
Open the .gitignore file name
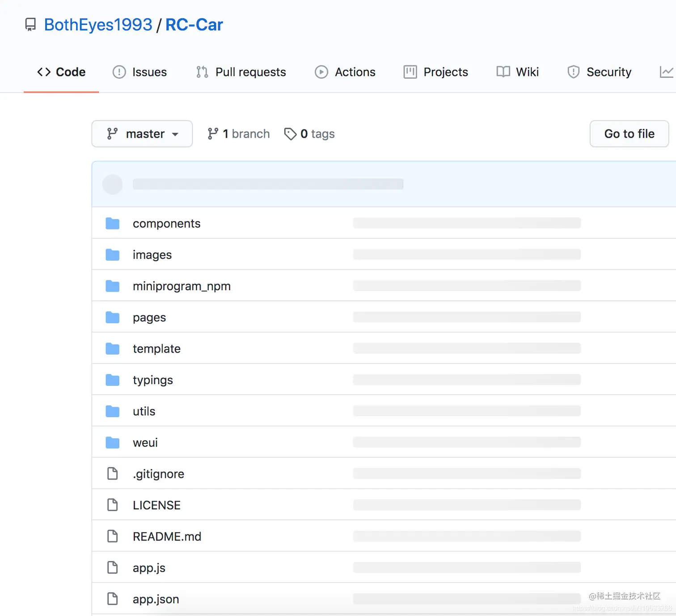(159, 474)
